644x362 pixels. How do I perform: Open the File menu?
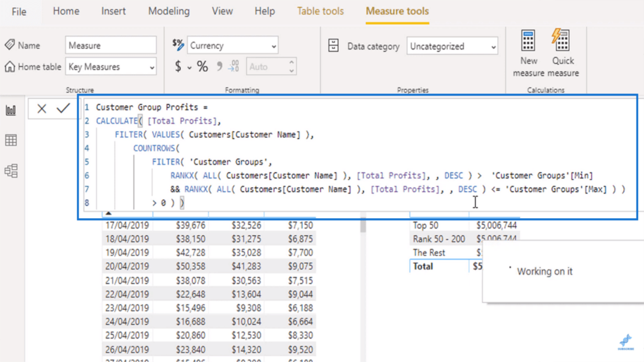pyautogui.click(x=19, y=11)
